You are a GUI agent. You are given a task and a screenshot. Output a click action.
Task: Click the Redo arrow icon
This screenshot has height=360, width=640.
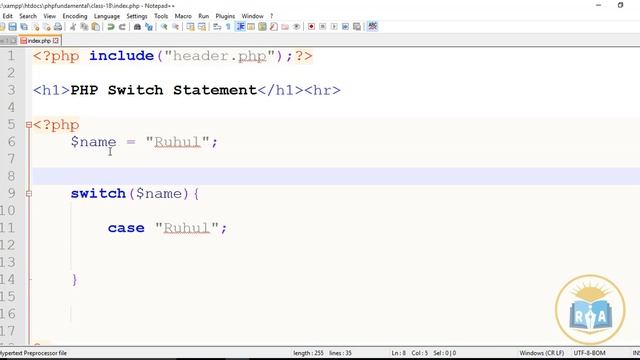click(122, 27)
